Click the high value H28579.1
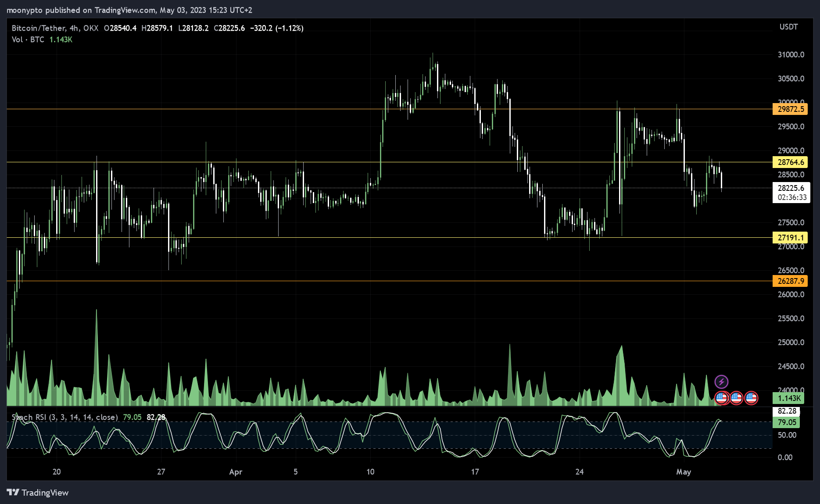 tap(157, 28)
